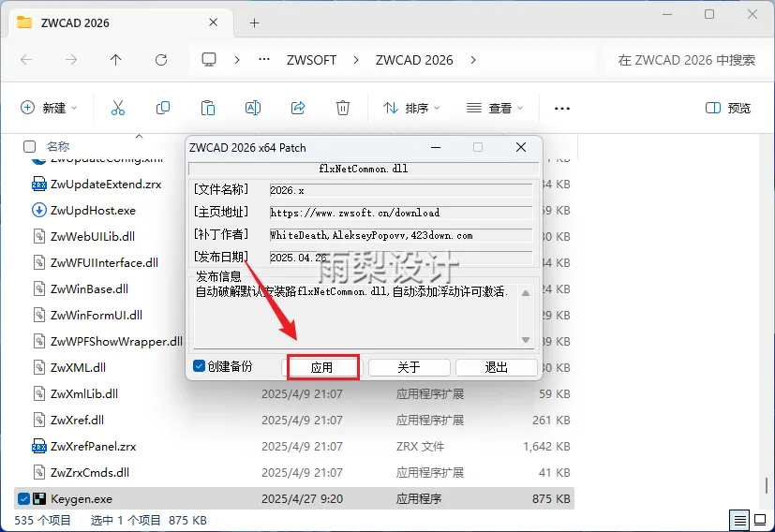Open the 查看 view dropdown
Image resolution: width=775 pixels, height=532 pixels.
tap(495, 108)
